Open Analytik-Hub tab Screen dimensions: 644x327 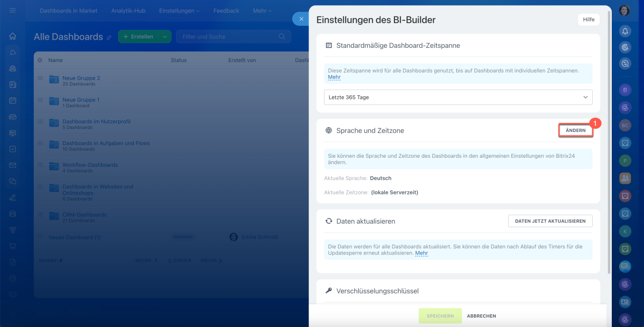[x=128, y=11]
